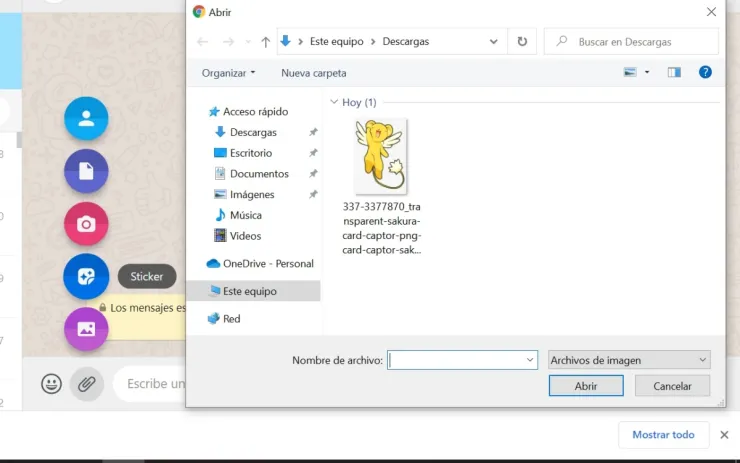The width and height of the screenshot is (740, 463).
Task: Click the pin icon beside Descargas
Action: coord(313,132)
